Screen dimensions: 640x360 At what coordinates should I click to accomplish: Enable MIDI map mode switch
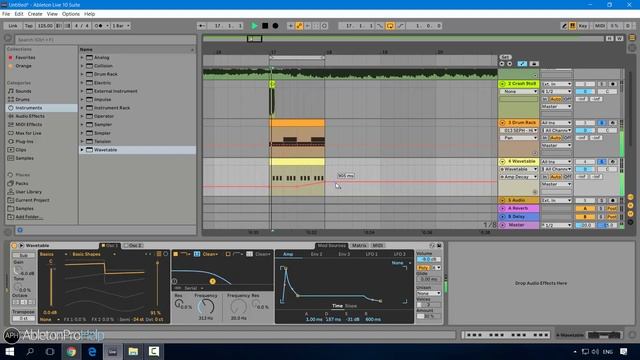(x=600, y=26)
